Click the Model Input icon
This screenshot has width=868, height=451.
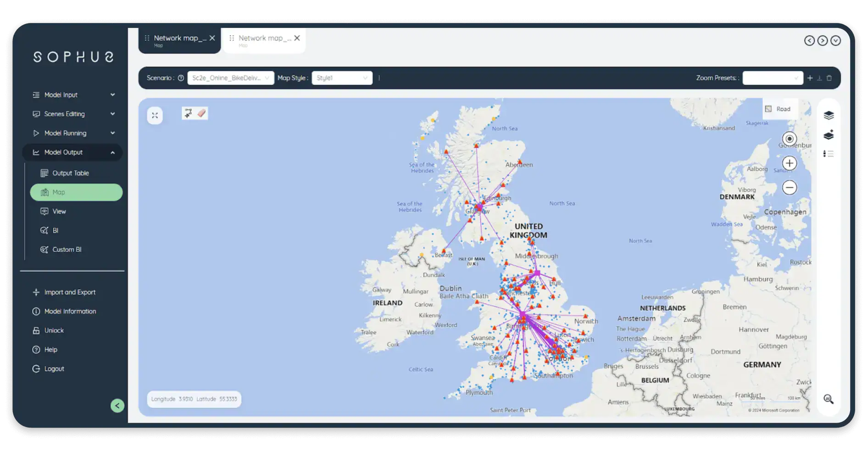tap(36, 95)
